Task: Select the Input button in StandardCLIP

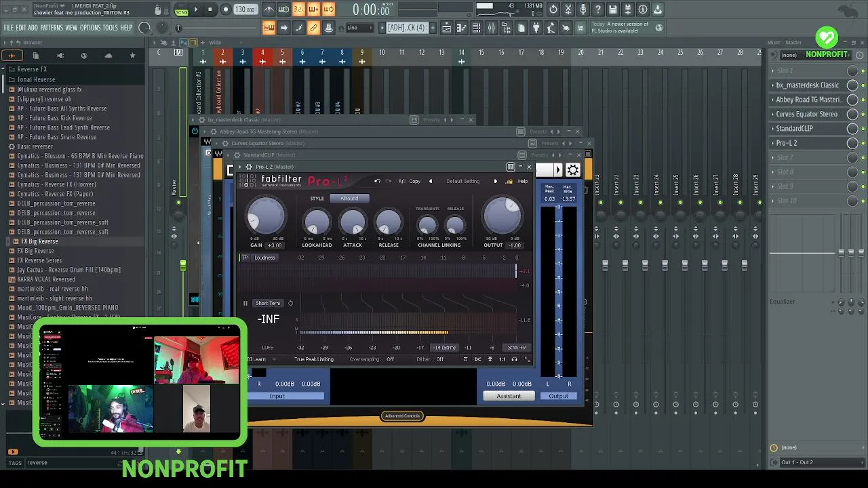Action: (277, 396)
